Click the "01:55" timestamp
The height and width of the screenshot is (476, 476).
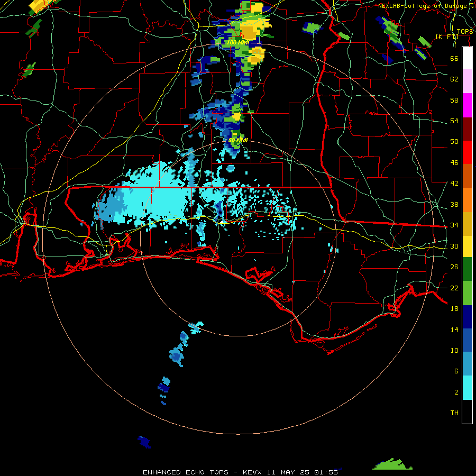pyautogui.click(x=326, y=472)
